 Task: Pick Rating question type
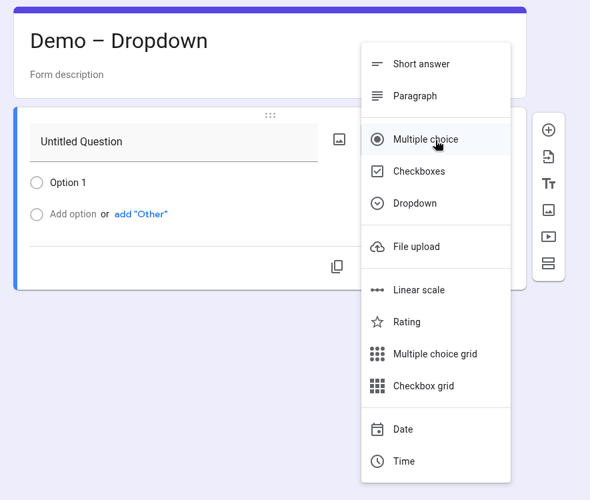[x=436, y=322]
